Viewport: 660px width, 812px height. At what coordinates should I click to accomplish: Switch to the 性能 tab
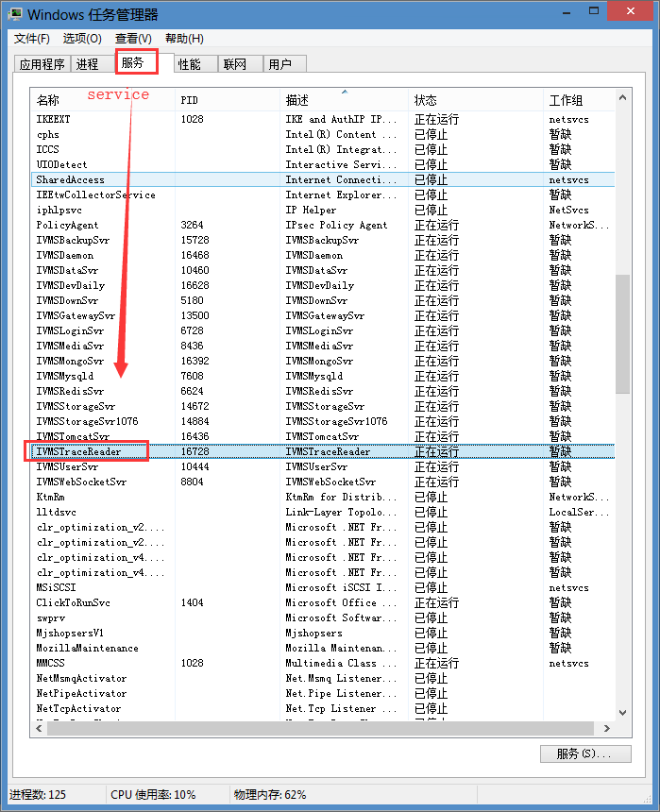[195, 64]
